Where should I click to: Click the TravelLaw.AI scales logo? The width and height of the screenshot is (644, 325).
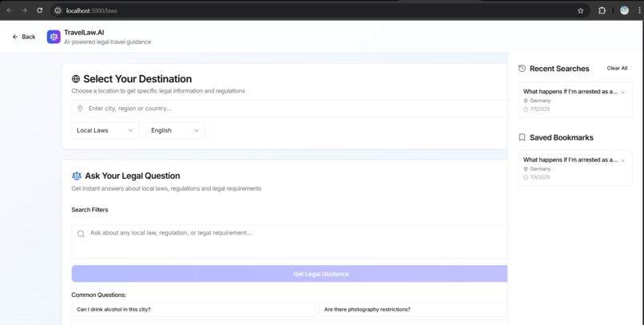point(54,37)
